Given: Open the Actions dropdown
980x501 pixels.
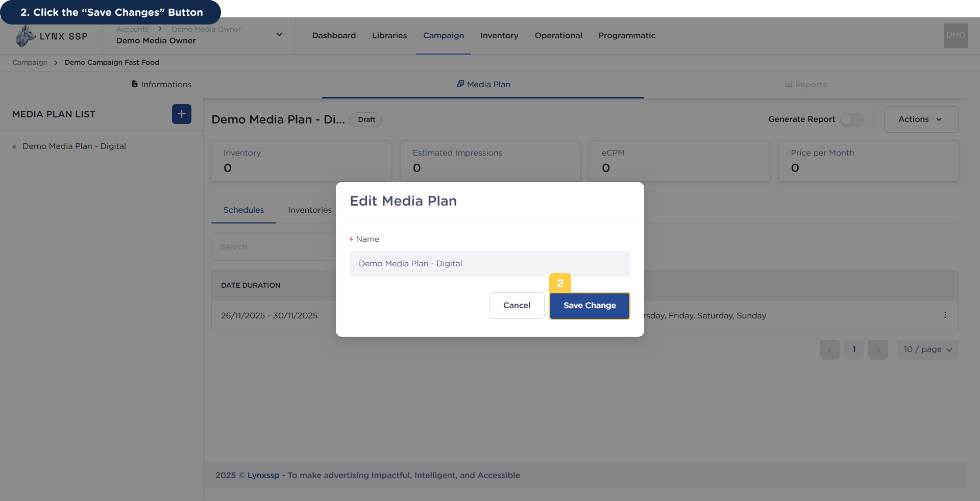Looking at the screenshot, I should [921, 119].
